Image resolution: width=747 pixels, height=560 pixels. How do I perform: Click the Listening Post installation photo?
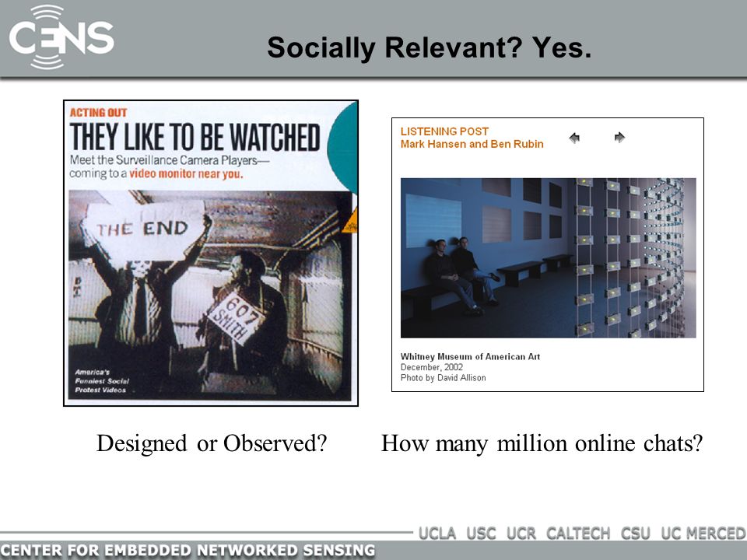tap(548, 257)
